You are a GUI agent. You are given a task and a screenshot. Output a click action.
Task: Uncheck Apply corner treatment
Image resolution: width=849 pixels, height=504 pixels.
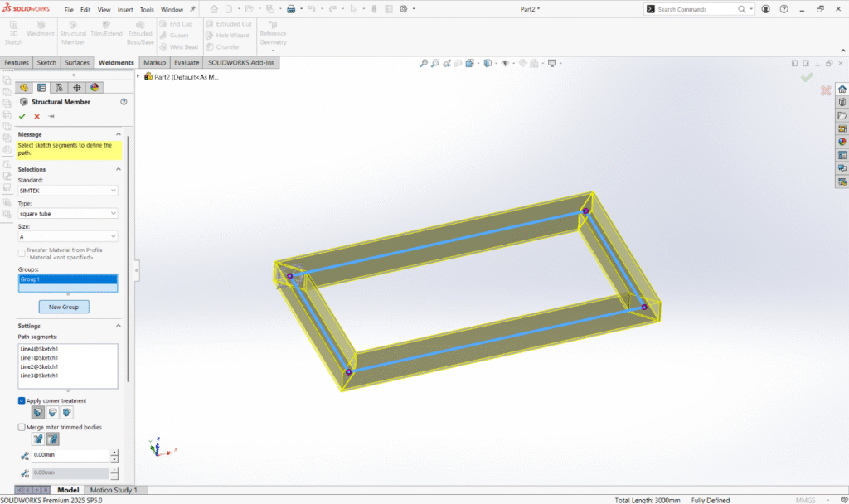click(22, 400)
